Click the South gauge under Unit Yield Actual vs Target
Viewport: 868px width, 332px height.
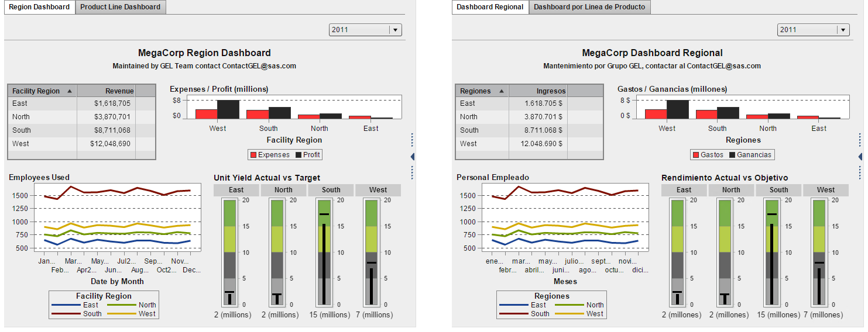[324, 252]
